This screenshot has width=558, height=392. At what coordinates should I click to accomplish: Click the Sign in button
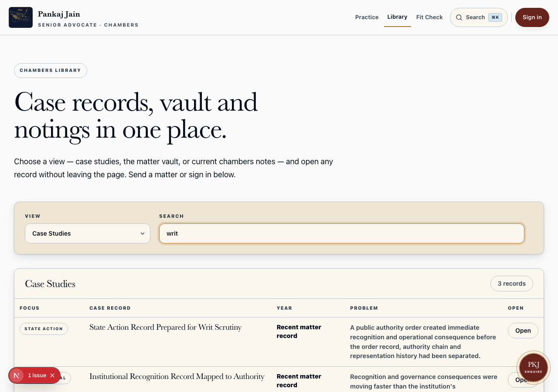[532, 17]
